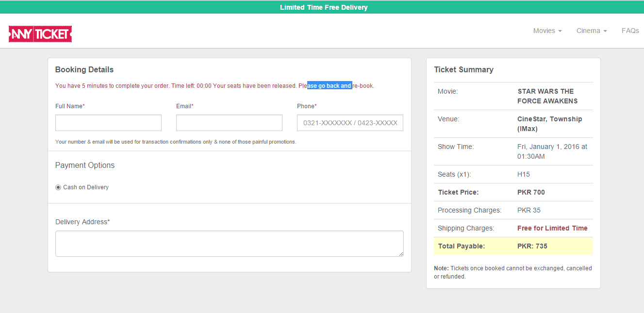Click the FAQs menu item

pyautogui.click(x=630, y=31)
